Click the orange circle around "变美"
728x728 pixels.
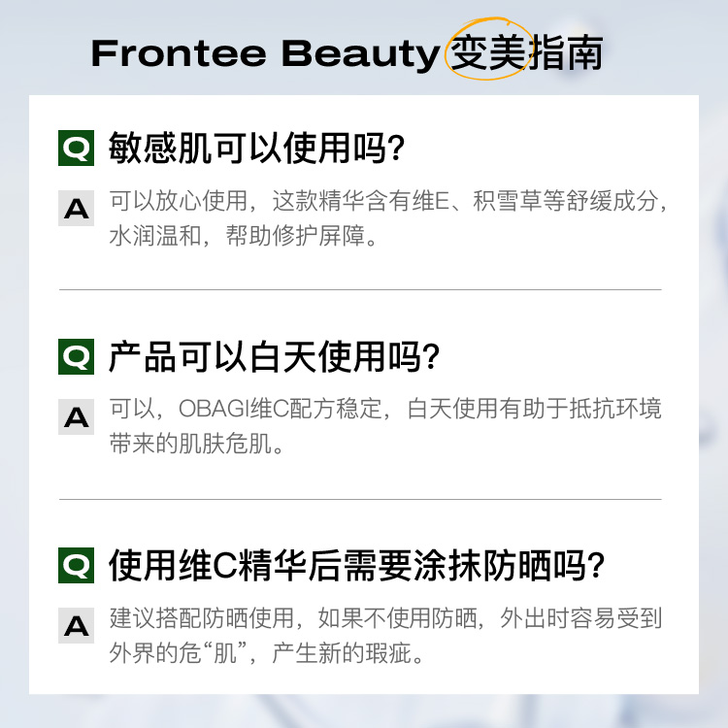[487, 51]
